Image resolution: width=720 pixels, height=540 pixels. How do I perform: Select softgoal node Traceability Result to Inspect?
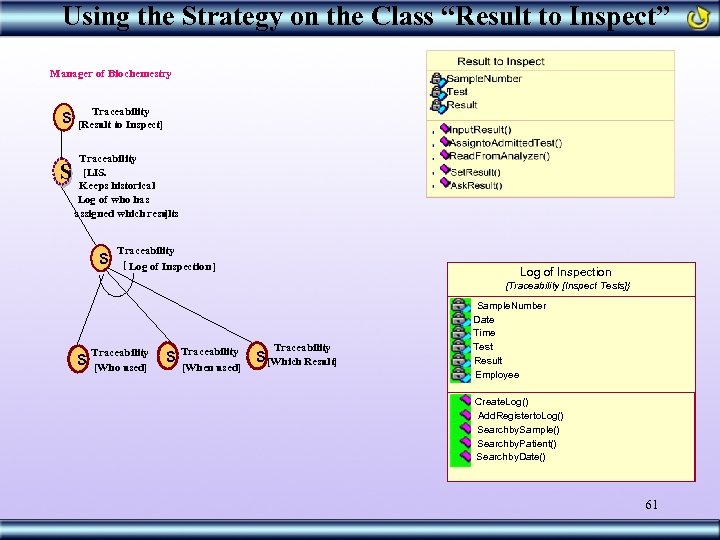[x=64, y=117]
